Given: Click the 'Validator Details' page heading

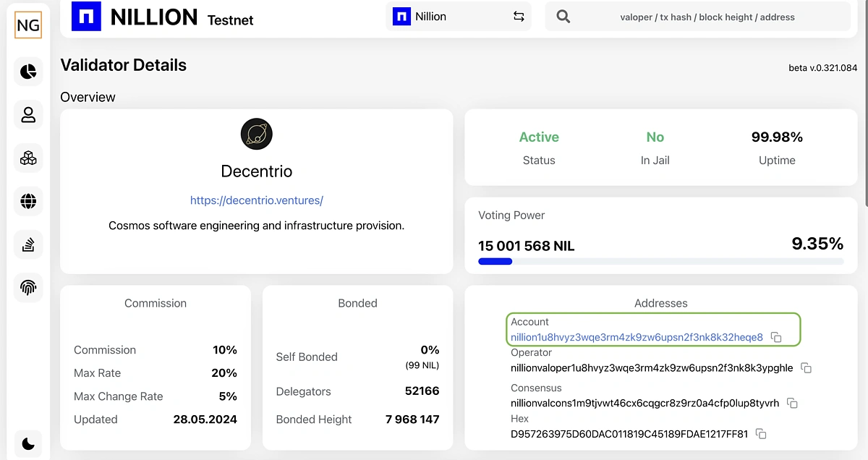Looking at the screenshot, I should coord(124,65).
